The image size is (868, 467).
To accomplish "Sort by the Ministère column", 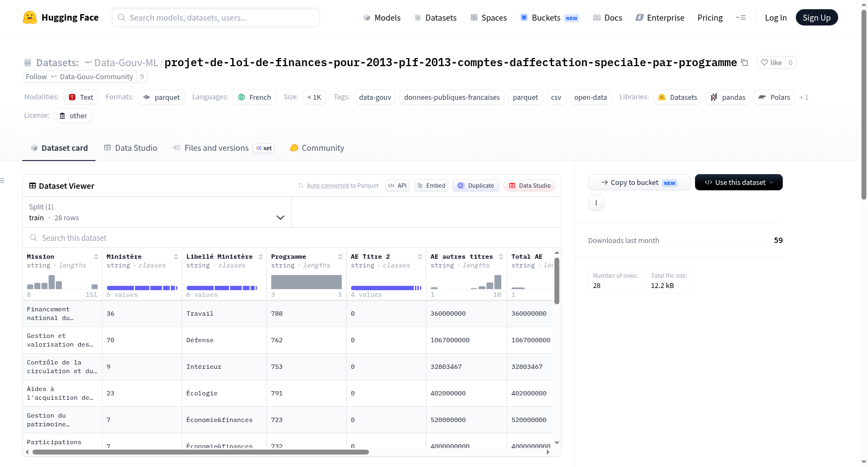I will (176, 257).
